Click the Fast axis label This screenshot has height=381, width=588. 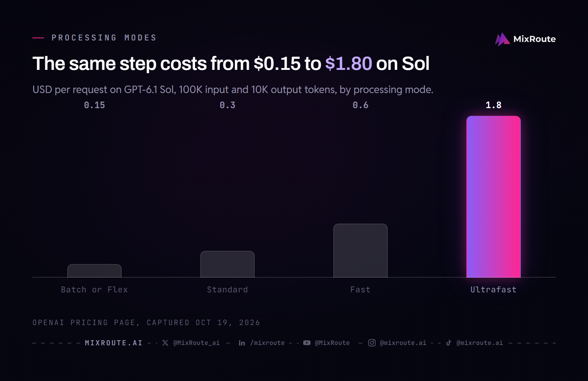tap(361, 290)
